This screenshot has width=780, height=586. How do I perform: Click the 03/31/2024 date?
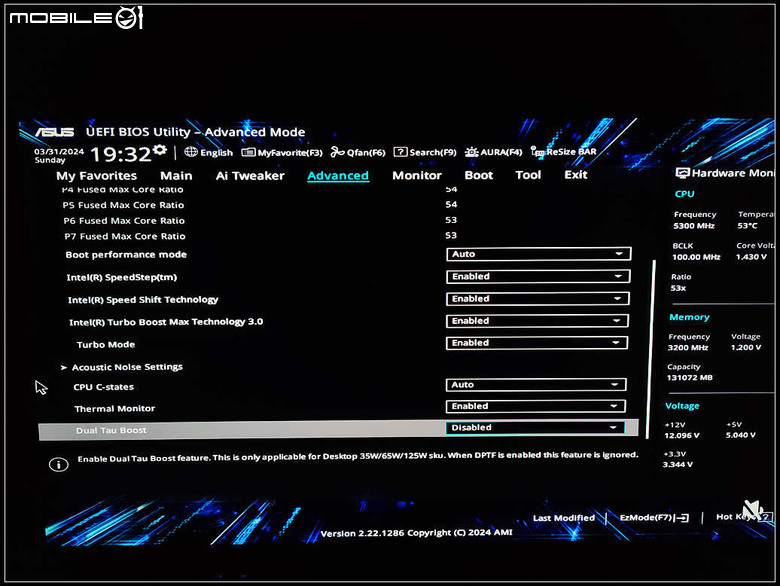pos(59,152)
